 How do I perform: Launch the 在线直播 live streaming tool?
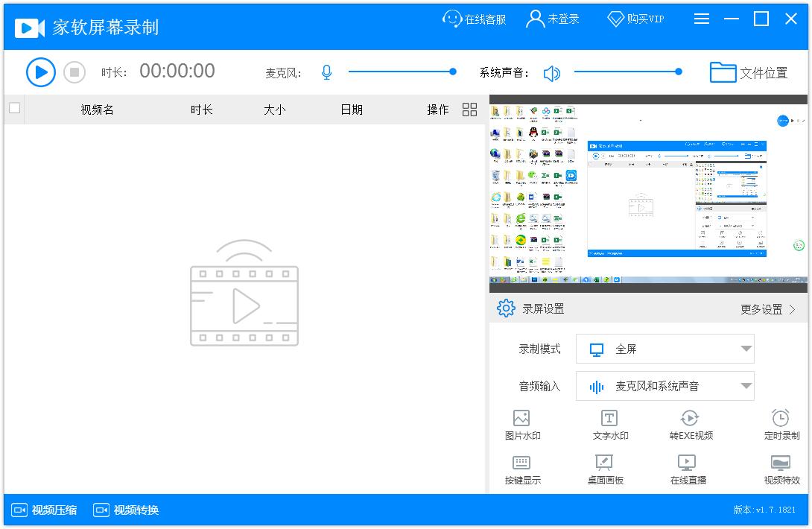point(691,471)
